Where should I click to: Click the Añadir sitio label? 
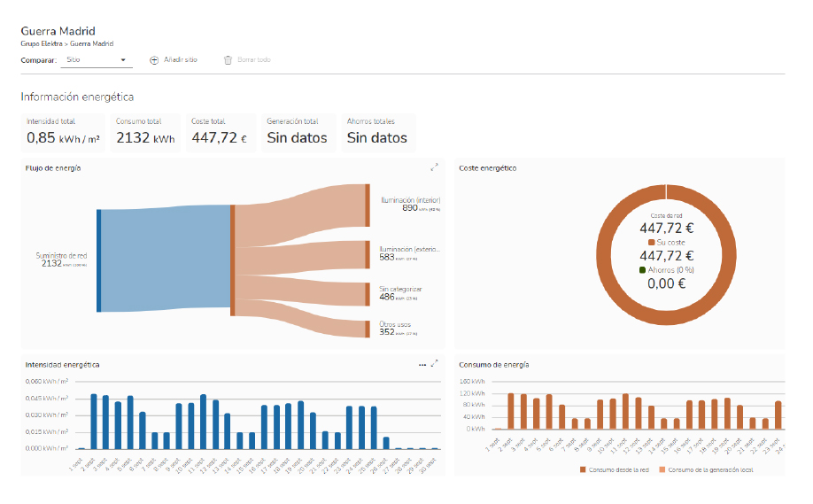click(181, 59)
